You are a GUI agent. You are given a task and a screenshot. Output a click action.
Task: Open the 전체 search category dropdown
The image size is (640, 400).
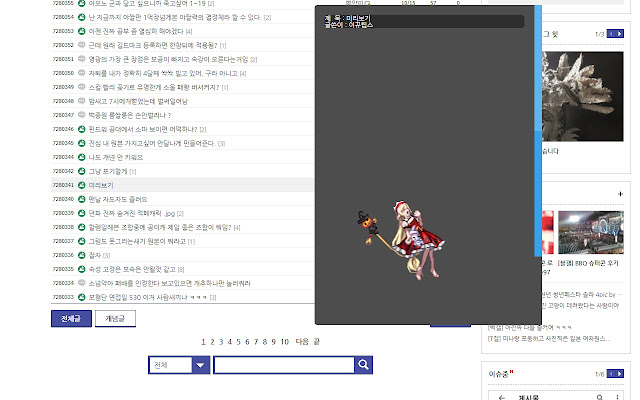coord(179,365)
